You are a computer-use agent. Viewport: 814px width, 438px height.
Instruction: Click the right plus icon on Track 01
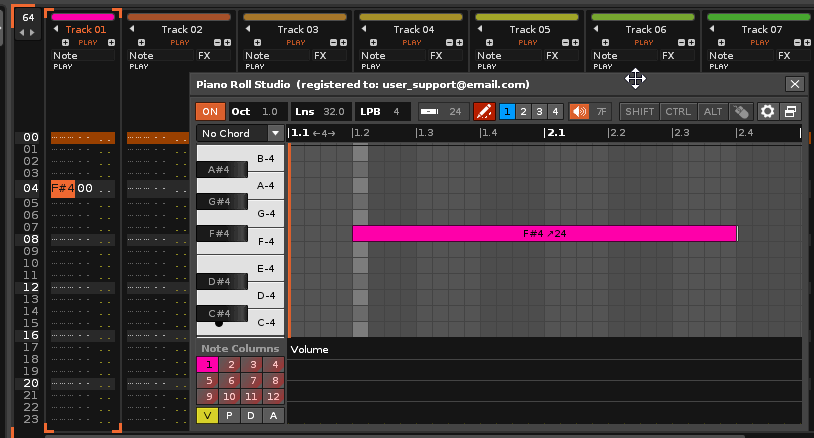(112, 43)
